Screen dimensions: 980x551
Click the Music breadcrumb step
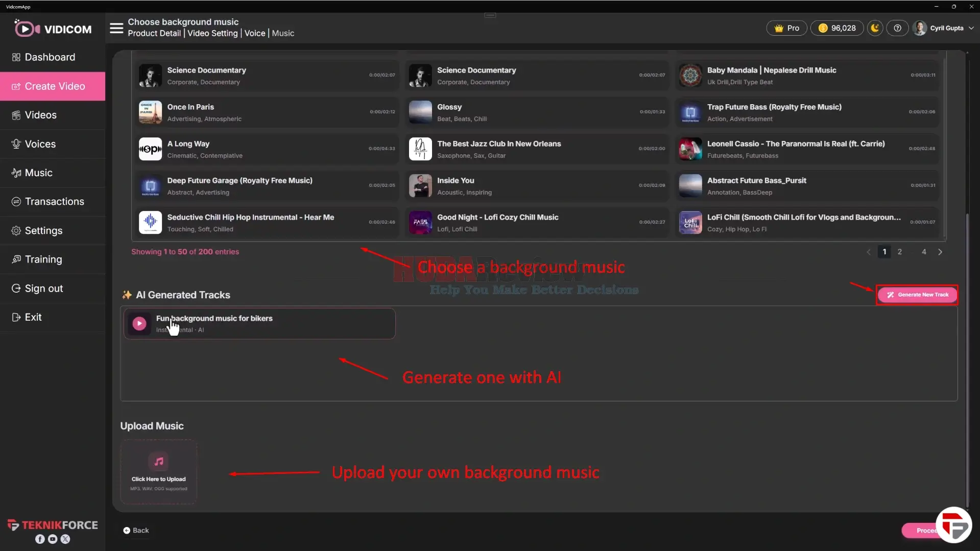tap(283, 33)
